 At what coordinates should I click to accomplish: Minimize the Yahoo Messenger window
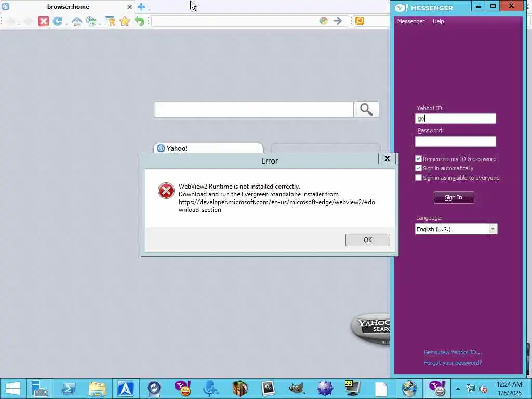(x=478, y=6)
